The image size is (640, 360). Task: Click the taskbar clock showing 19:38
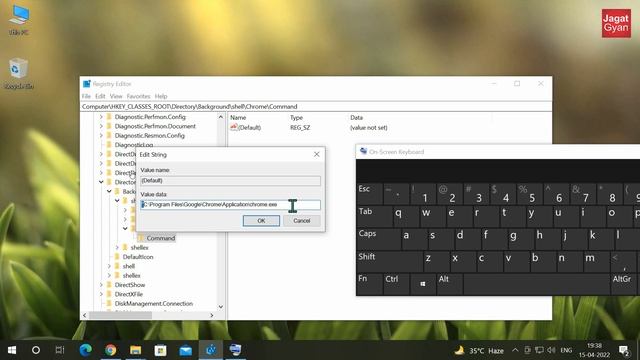(x=594, y=350)
